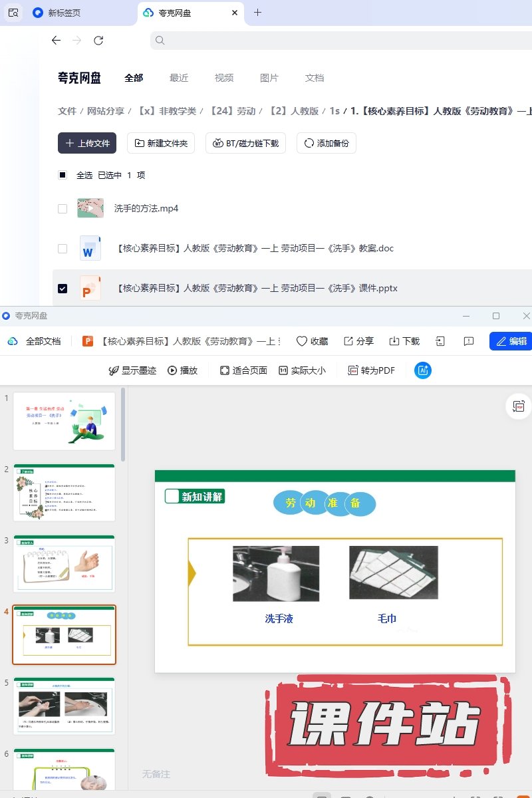This screenshot has width=532, height=798.
Task: Click the 下载 download icon
Action: 394,341
